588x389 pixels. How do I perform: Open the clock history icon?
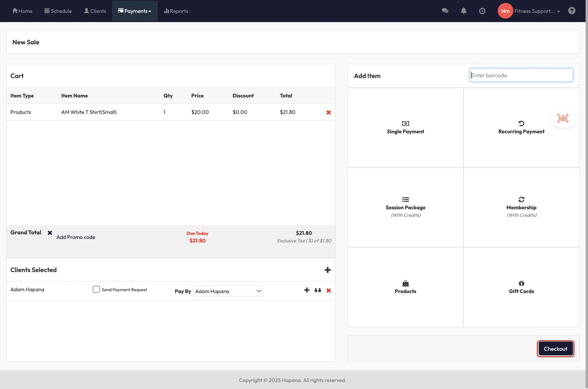click(482, 11)
